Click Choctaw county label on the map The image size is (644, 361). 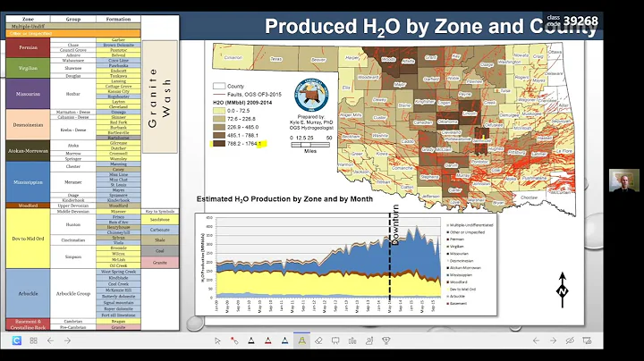[x=529, y=197]
